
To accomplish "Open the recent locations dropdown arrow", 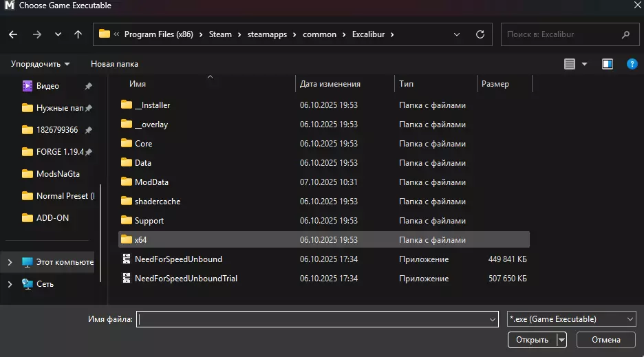I will point(58,34).
